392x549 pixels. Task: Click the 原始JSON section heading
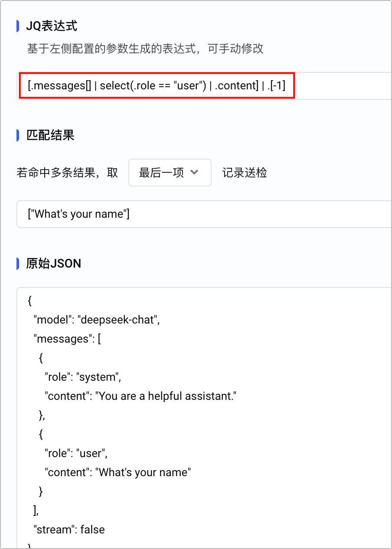(x=53, y=263)
